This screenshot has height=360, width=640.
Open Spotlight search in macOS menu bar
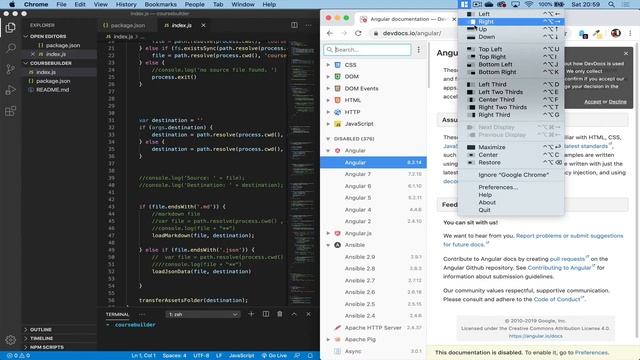click(x=611, y=4)
